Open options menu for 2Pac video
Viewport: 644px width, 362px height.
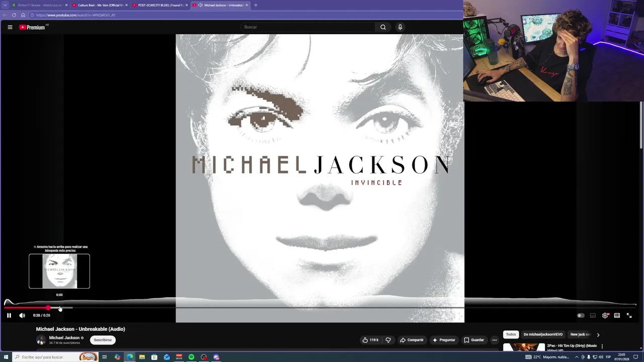pyautogui.click(x=602, y=346)
